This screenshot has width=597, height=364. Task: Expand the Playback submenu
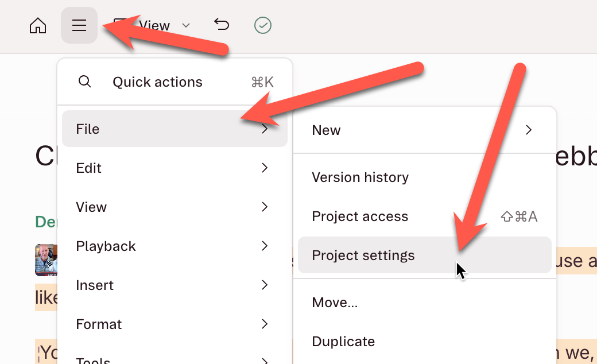(x=175, y=246)
